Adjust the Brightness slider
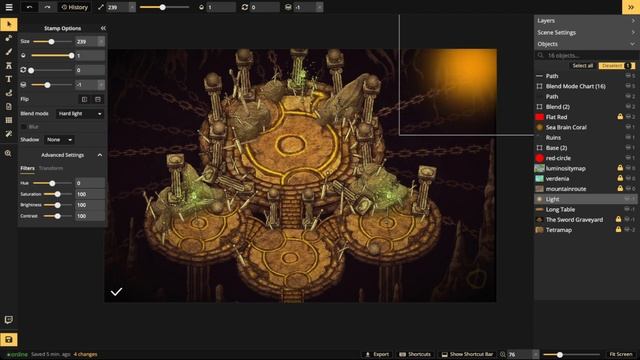 coord(58,205)
